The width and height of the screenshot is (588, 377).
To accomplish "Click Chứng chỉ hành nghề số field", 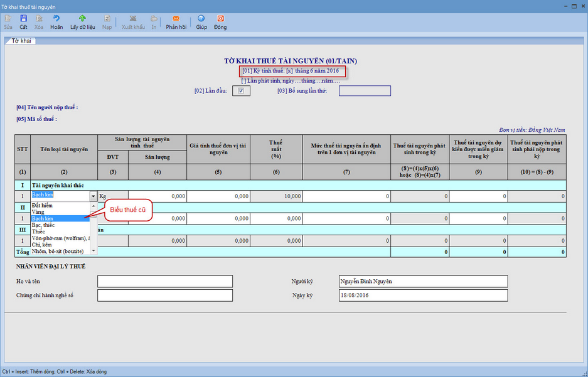I will pyautogui.click(x=165, y=295).
